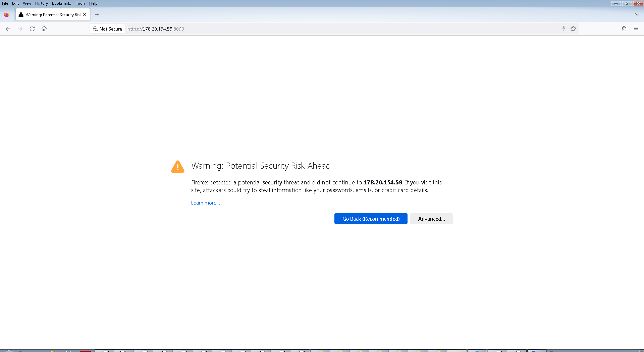Open the Bookmarks menu
The image size is (644, 352).
click(x=62, y=3)
